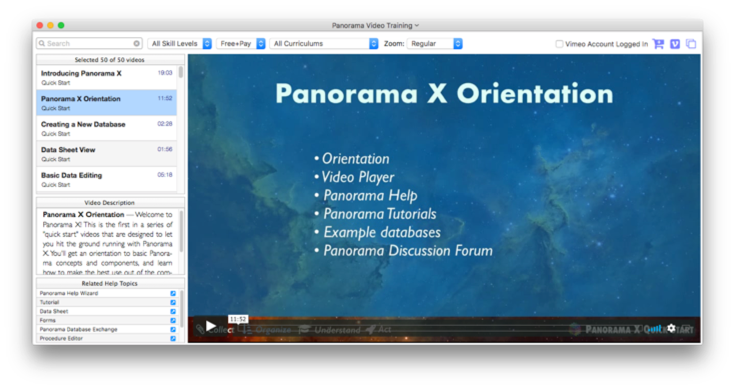Open Panorama Help Wizard help link icon
Screen dimensions: 735x390
173,293
